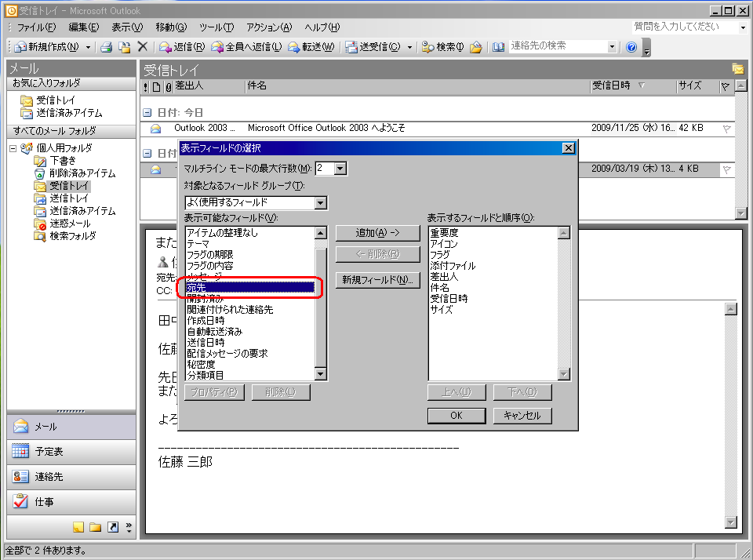
Task: Select Inbox (受信トレイ) in Favorite Folders
Action: [x=48, y=100]
